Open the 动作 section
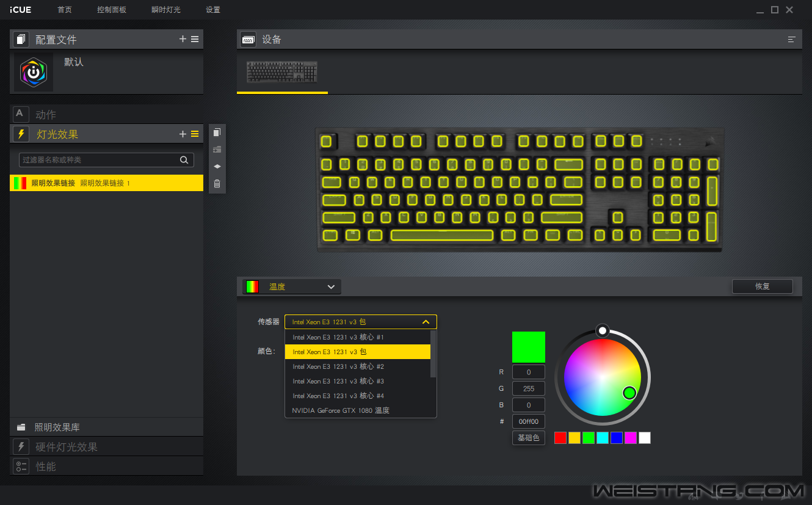Screen dimensions: 812x505 (x=107, y=114)
